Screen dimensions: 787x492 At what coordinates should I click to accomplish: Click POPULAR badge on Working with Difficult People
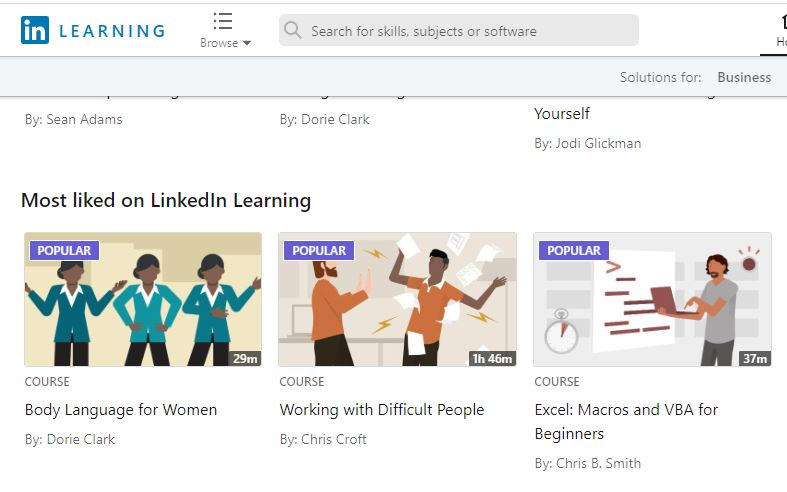(319, 251)
